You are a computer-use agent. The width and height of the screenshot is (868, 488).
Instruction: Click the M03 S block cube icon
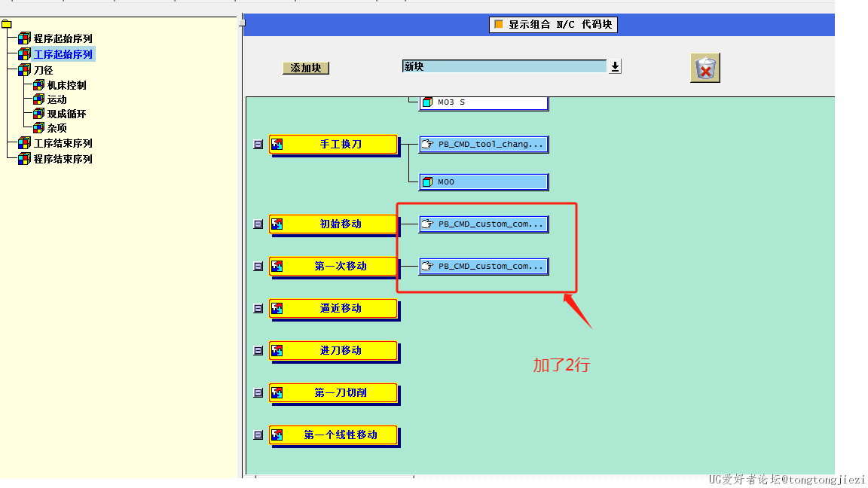point(427,102)
